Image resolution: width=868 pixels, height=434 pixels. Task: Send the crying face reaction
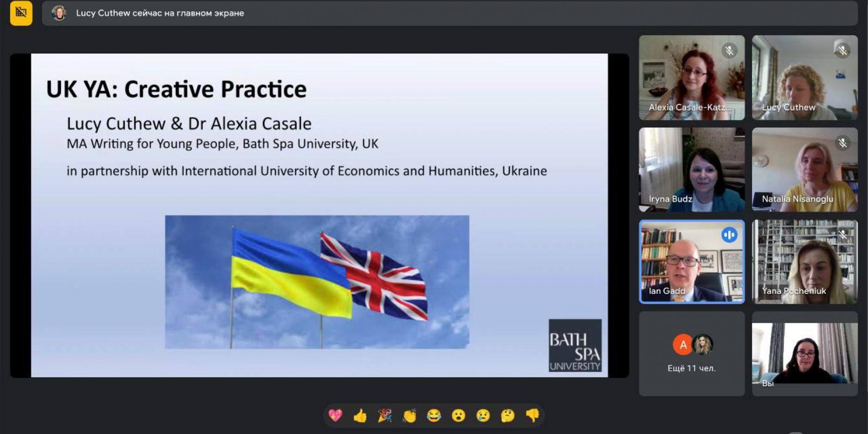(x=483, y=415)
